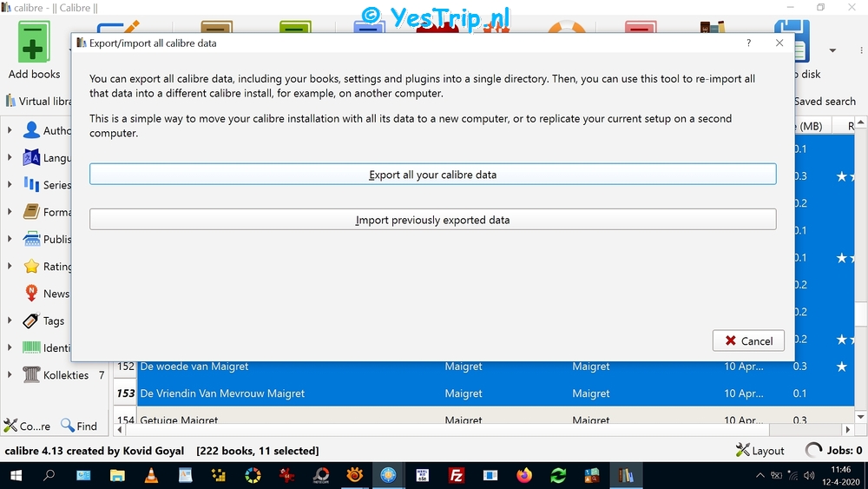Click the help question mark in dialog
868x489 pixels.
(748, 43)
